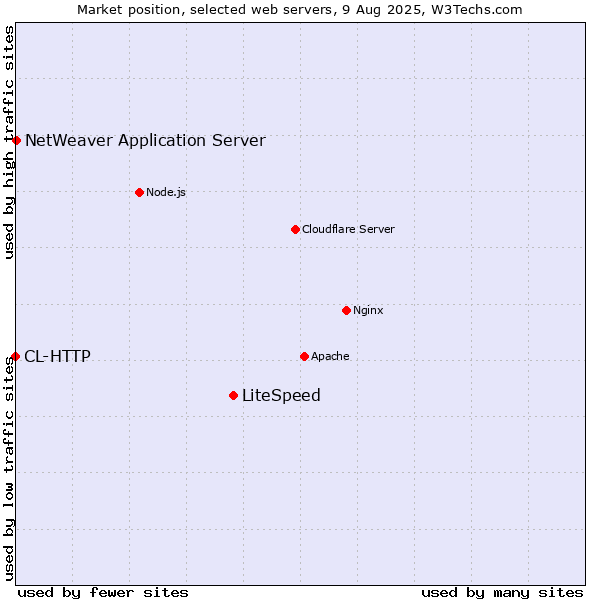Click the 'used by high traffic sites' label
The height and width of the screenshot is (600, 600).
(x=9, y=142)
